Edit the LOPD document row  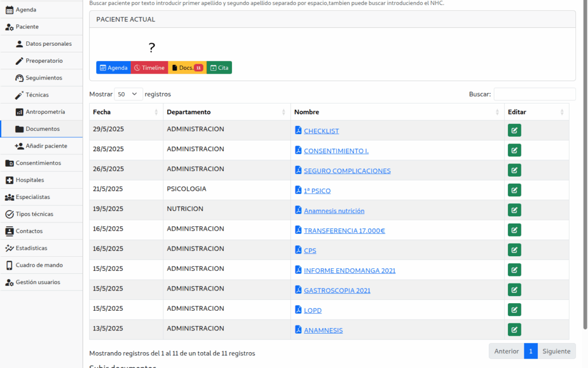(514, 310)
